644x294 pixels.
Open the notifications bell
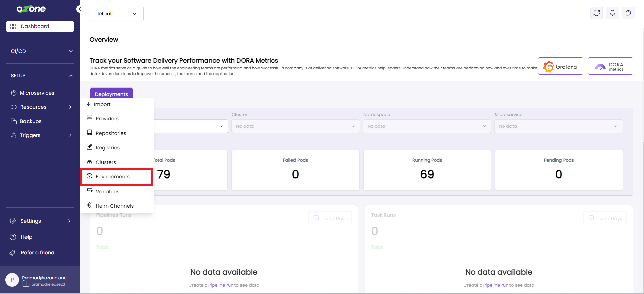pos(612,13)
